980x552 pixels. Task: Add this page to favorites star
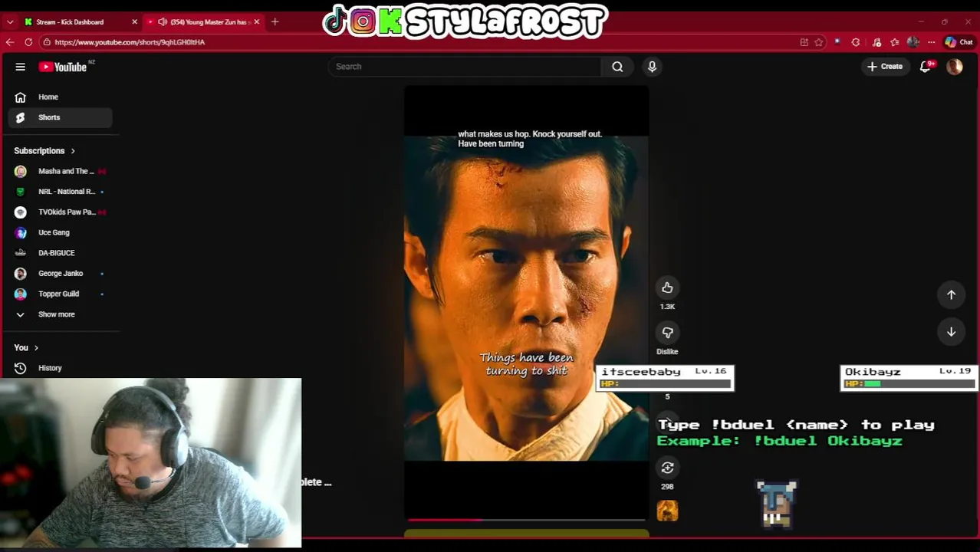(819, 42)
